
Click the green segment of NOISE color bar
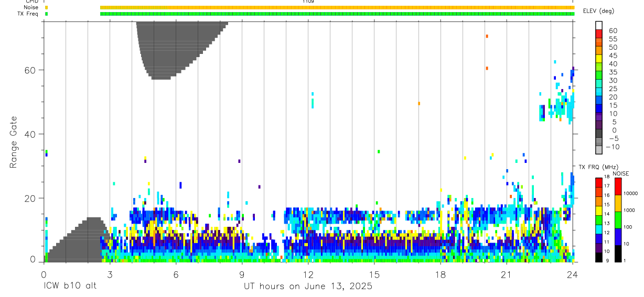tap(618, 219)
